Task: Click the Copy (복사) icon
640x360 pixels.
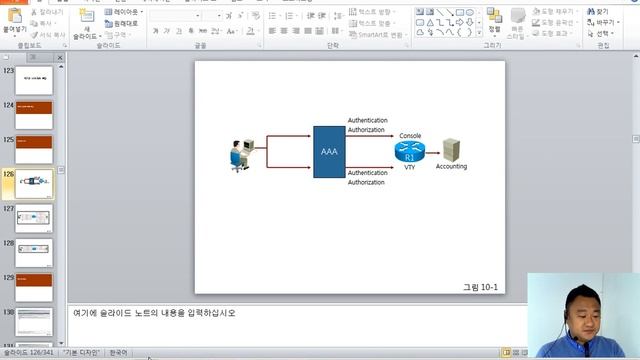Action: click(34, 23)
